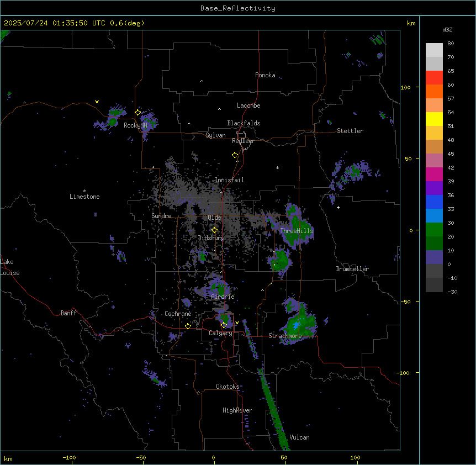This screenshot has height=465, width=476.
Task: Select the Okotoks label
Action: point(228,387)
